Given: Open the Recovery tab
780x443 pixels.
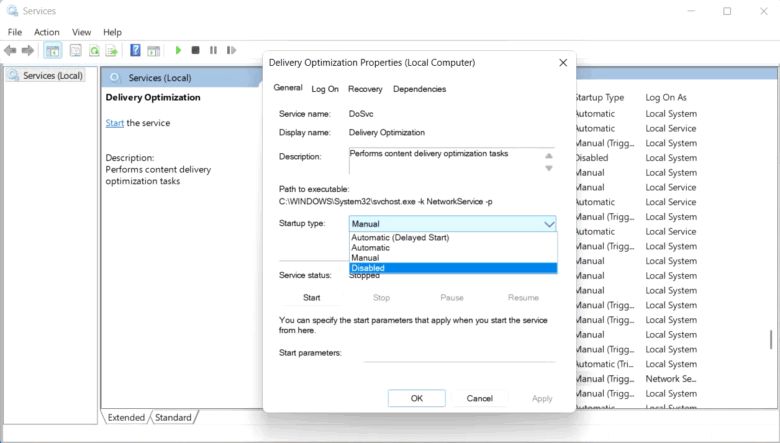Looking at the screenshot, I should [365, 89].
